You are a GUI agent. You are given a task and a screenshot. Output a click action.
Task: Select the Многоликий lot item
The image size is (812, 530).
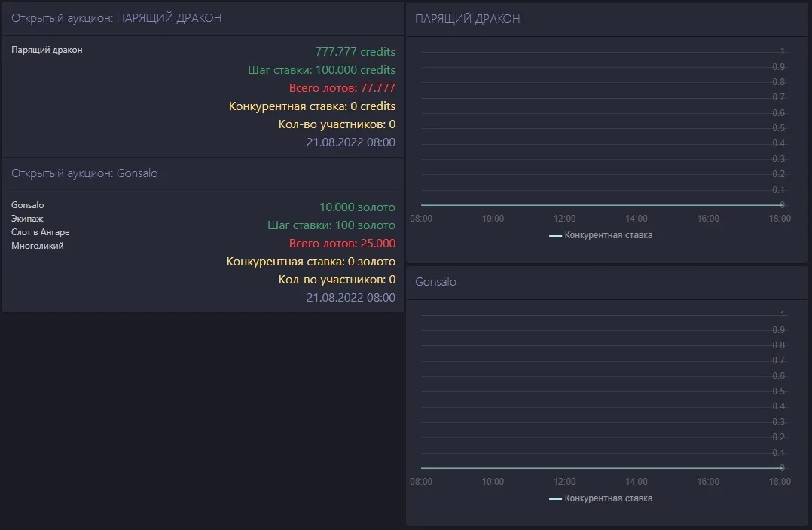[x=37, y=246]
